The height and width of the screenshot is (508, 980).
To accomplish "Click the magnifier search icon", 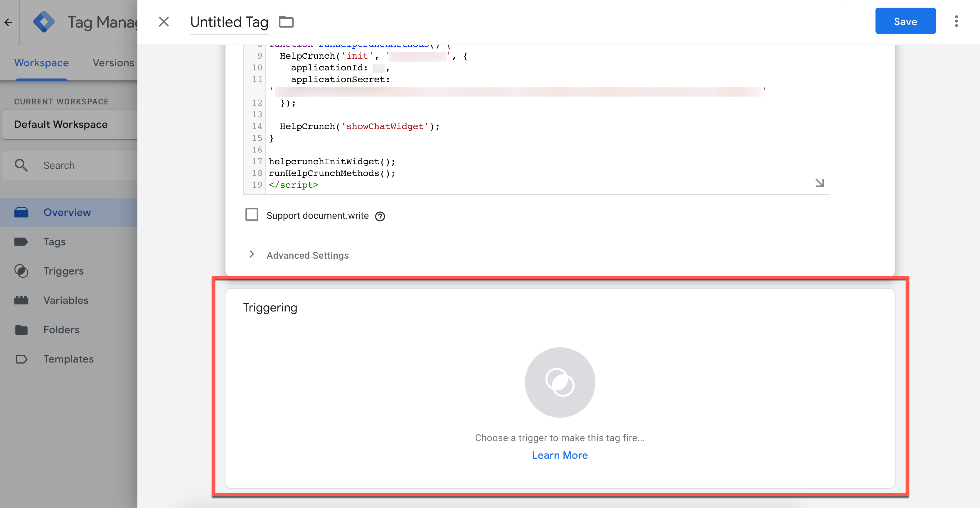I will click(x=21, y=165).
